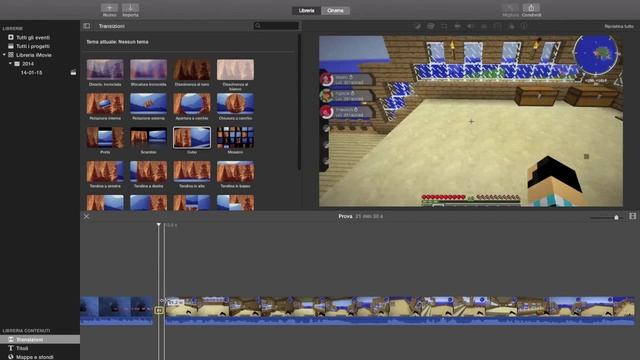
Task: Click the Importa download arrow button
Action: (x=130, y=8)
